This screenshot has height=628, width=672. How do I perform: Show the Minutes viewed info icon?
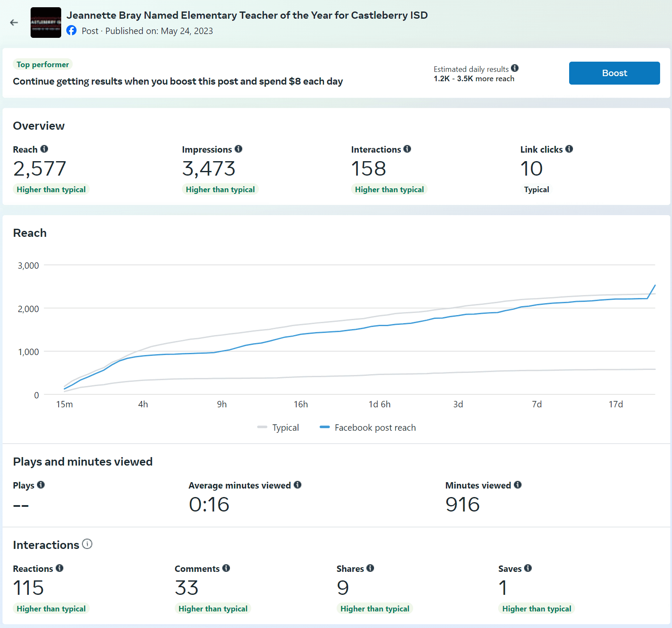point(518,485)
